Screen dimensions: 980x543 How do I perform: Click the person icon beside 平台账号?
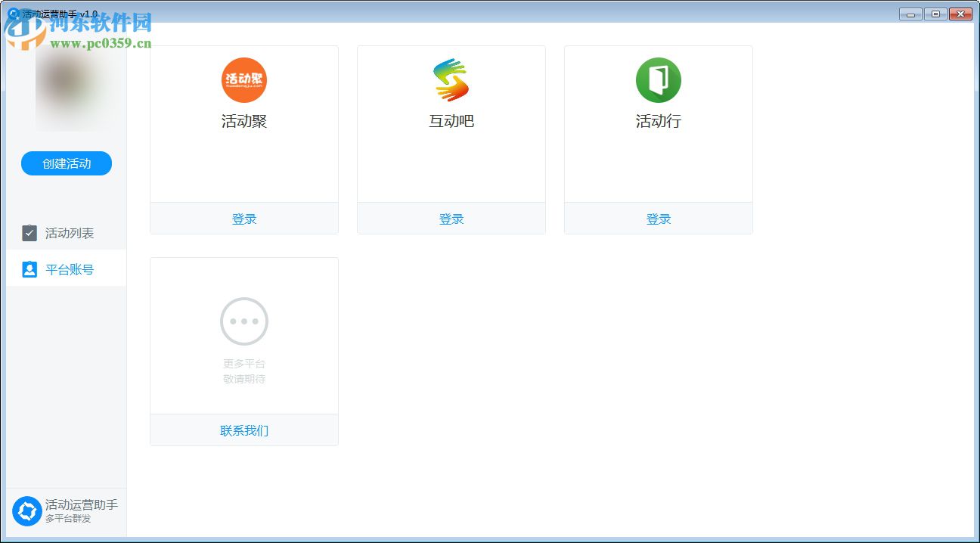click(29, 268)
